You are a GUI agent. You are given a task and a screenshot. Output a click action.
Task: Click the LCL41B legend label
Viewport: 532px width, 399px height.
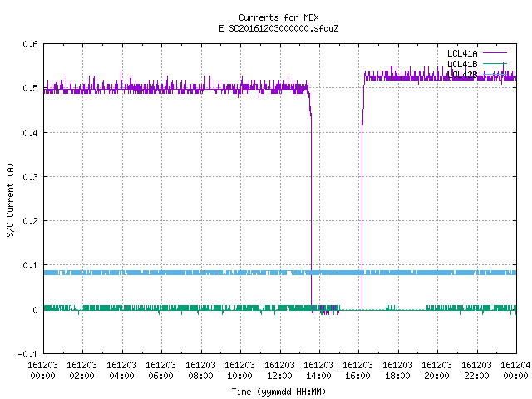tap(462, 64)
